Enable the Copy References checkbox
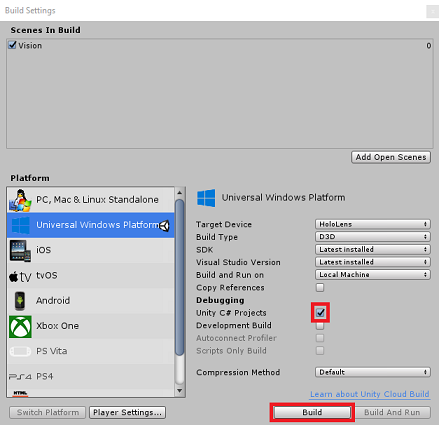Viewport: 439px width, 425px height. coord(320,287)
